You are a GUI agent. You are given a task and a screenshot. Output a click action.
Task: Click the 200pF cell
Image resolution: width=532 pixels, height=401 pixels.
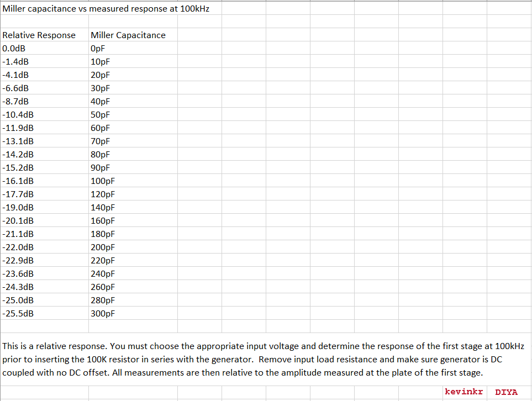[133, 247]
